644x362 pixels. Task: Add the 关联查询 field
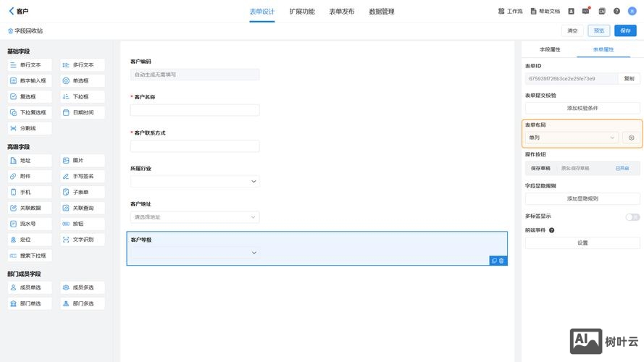click(82, 208)
